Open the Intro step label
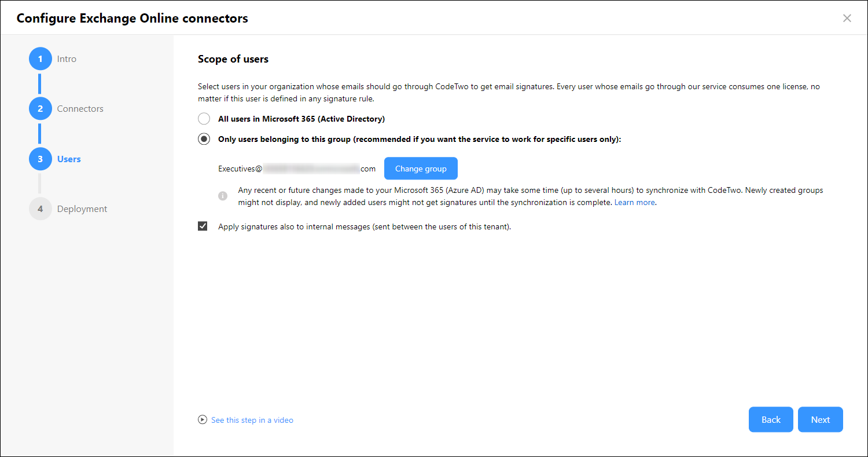 (x=67, y=59)
